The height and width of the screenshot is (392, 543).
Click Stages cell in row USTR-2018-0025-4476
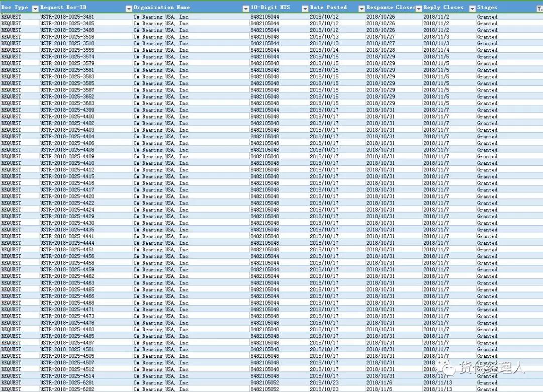click(487, 323)
